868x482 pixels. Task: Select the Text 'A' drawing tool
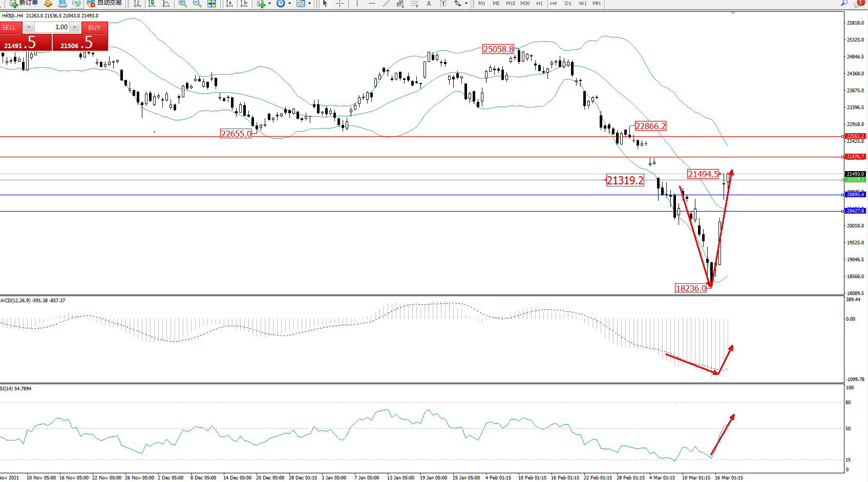pos(429,4)
